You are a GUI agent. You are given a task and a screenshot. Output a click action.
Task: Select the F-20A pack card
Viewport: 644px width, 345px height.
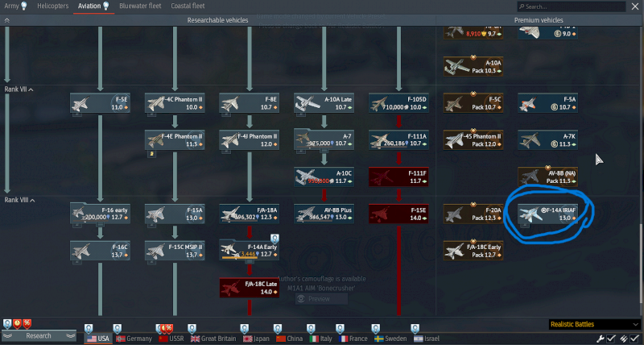click(473, 214)
